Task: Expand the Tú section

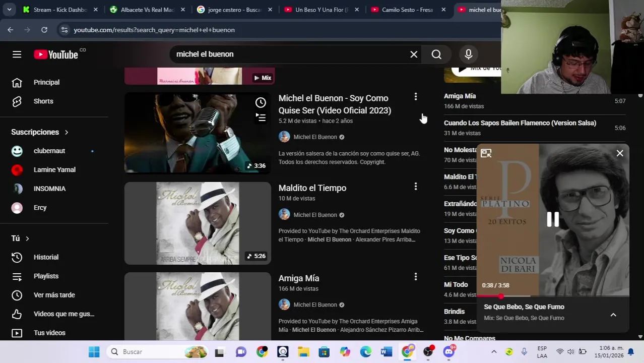Action: [21, 238]
